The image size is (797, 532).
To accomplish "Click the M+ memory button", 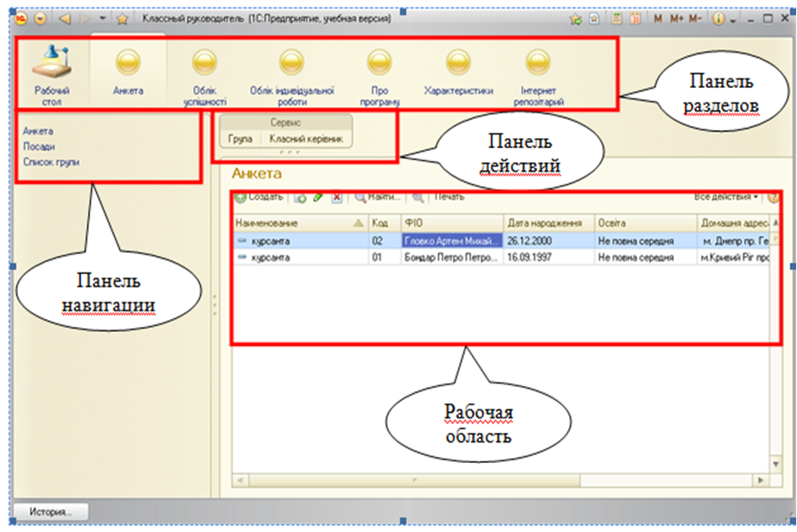I will tap(676, 19).
